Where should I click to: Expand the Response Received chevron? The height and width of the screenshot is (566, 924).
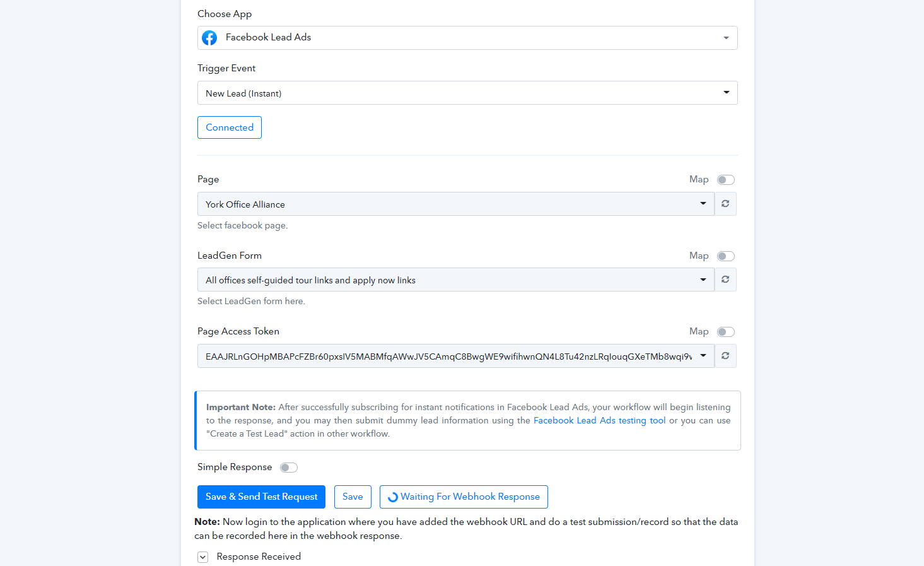(x=202, y=557)
